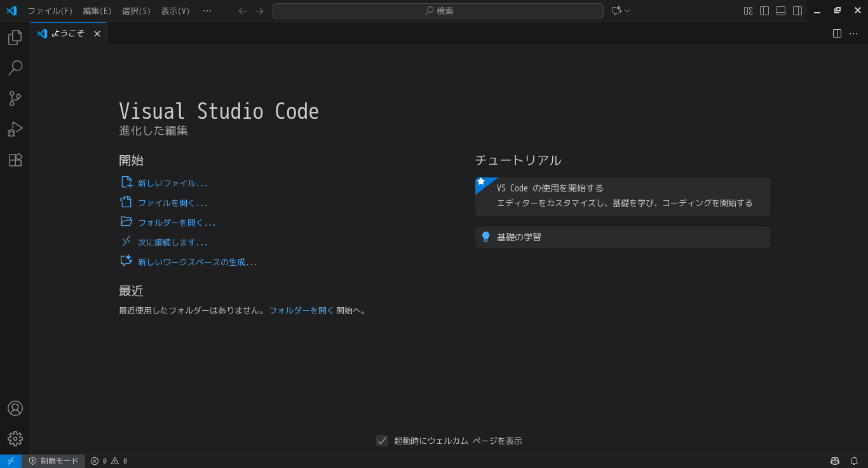Open the Explorer view in activity bar
The width and height of the screenshot is (868, 468).
[x=15, y=38]
